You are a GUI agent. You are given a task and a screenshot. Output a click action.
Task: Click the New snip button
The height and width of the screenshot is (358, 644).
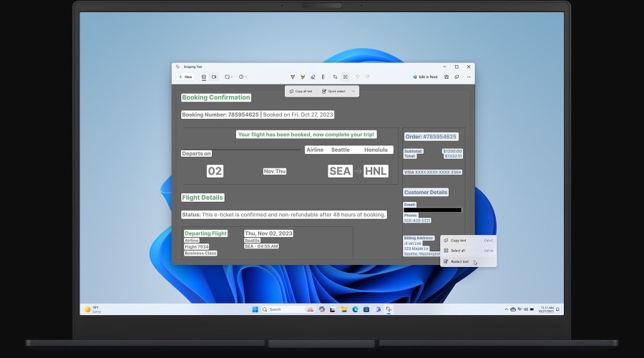click(185, 77)
